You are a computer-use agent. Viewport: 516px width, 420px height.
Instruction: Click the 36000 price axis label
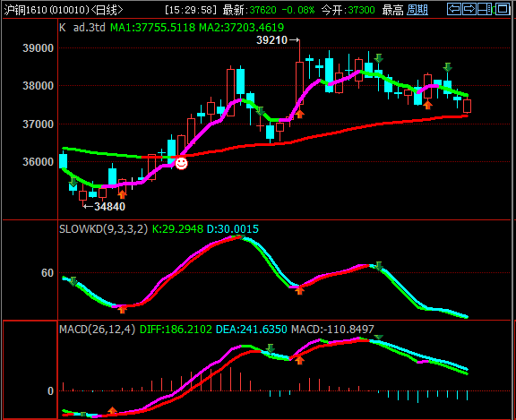[38, 162]
